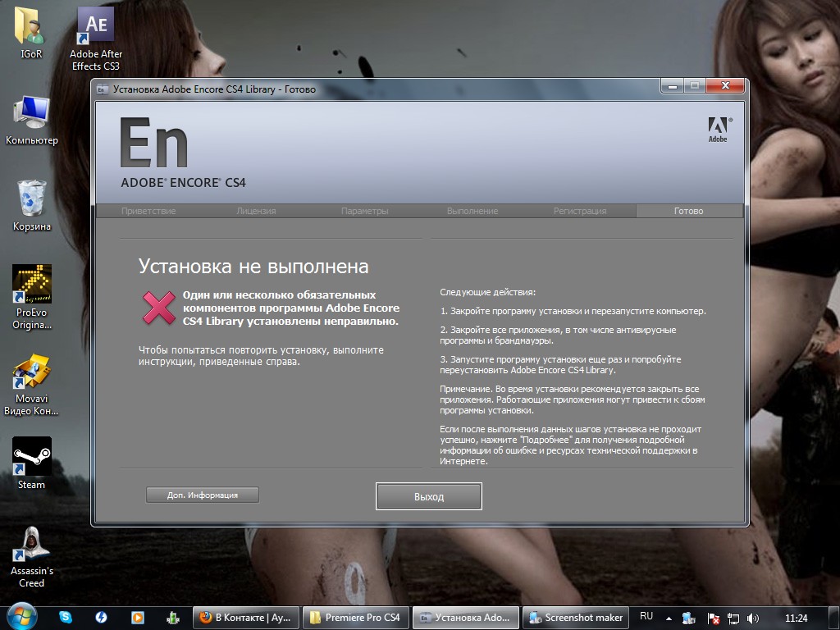840x630 pixels.
Task: Launch ProEvo Original shortcut
Action: [32, 297]
